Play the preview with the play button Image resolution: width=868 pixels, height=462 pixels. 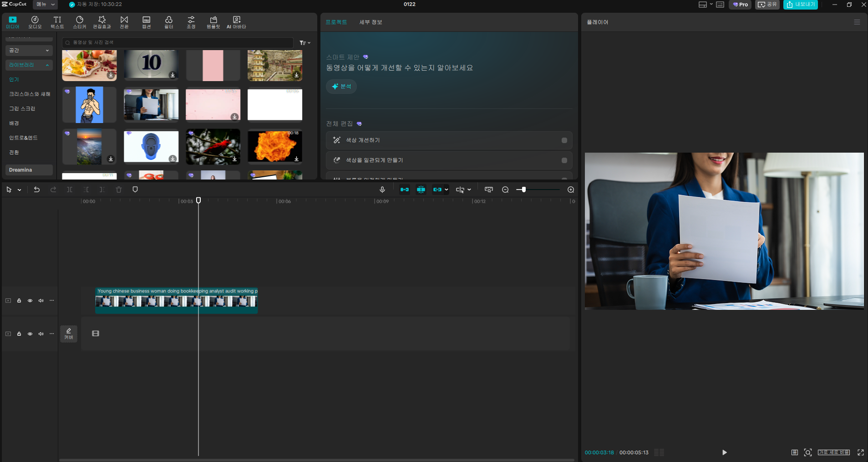tap(725, 452)
